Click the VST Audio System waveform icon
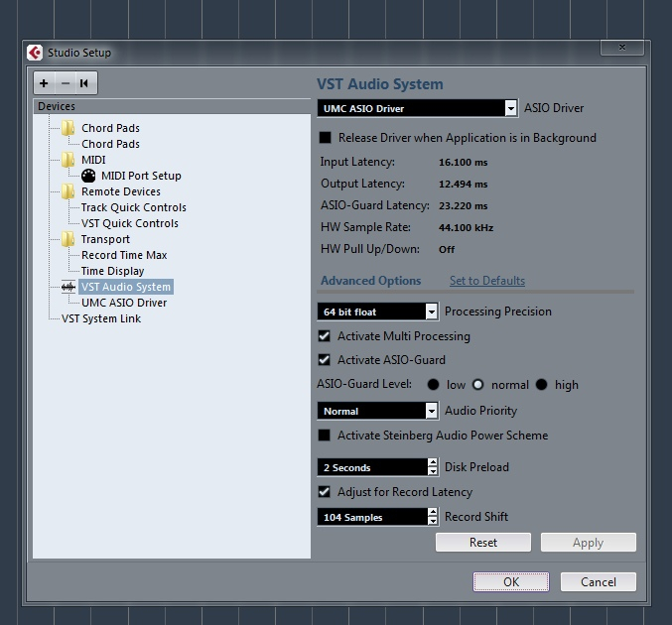 [x=68, y=287]
